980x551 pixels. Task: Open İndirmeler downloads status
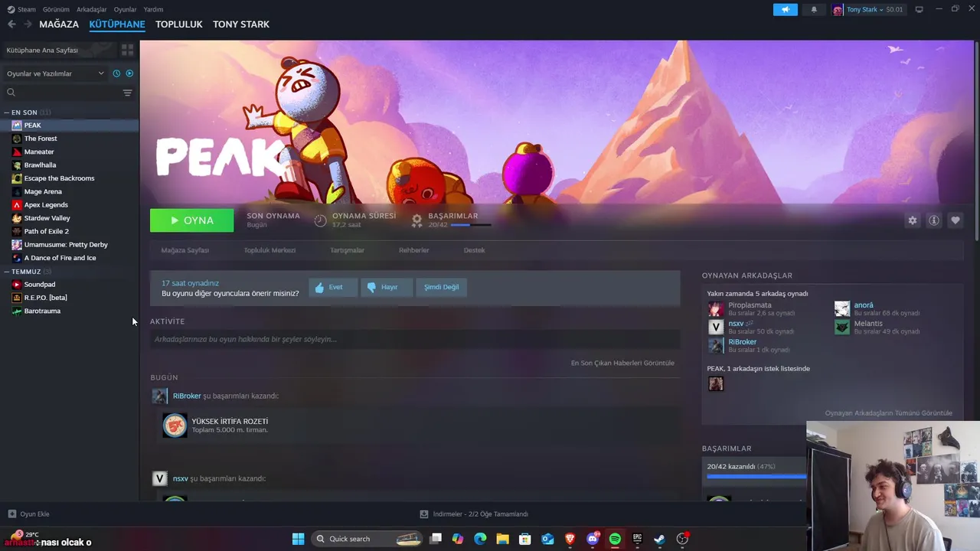[x=474, y=514]
